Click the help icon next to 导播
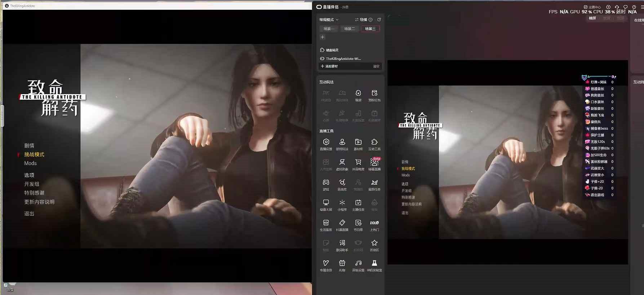 (370, 20)
